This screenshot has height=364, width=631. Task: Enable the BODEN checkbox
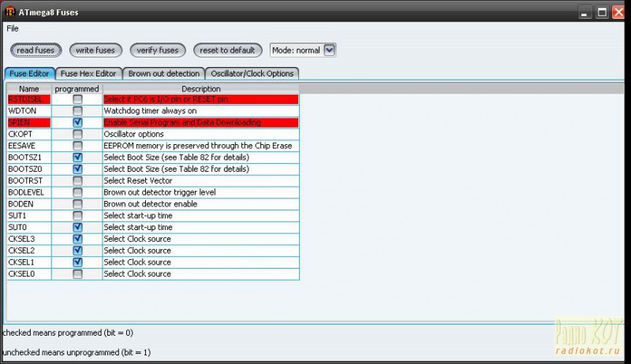[77, 204]
